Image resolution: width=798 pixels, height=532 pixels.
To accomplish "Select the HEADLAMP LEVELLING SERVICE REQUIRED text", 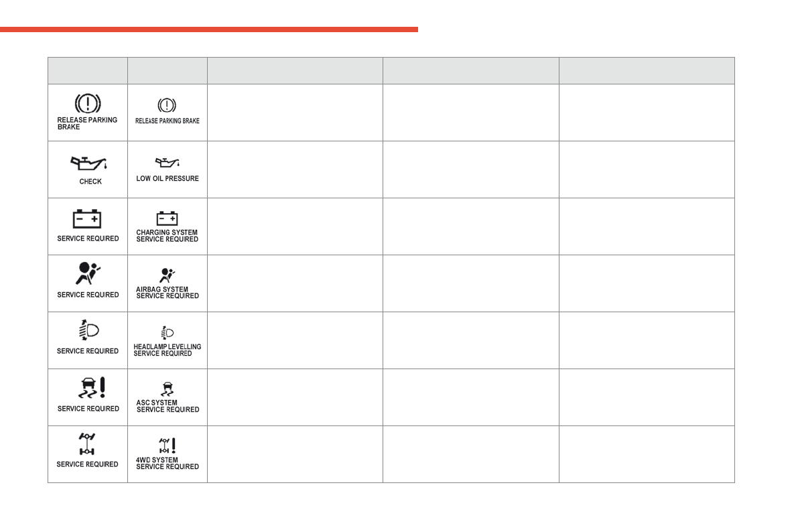I will [x=168, y=350].
